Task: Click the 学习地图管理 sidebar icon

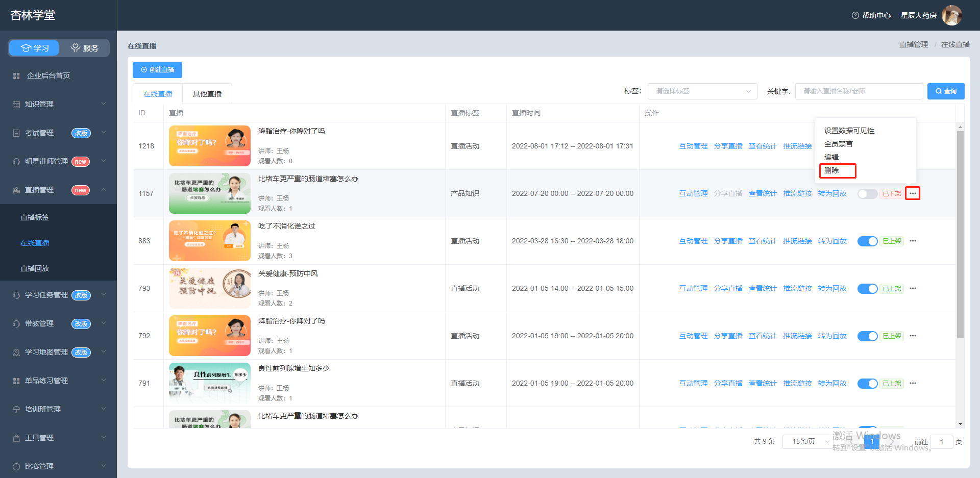Action: pos(16,352)
